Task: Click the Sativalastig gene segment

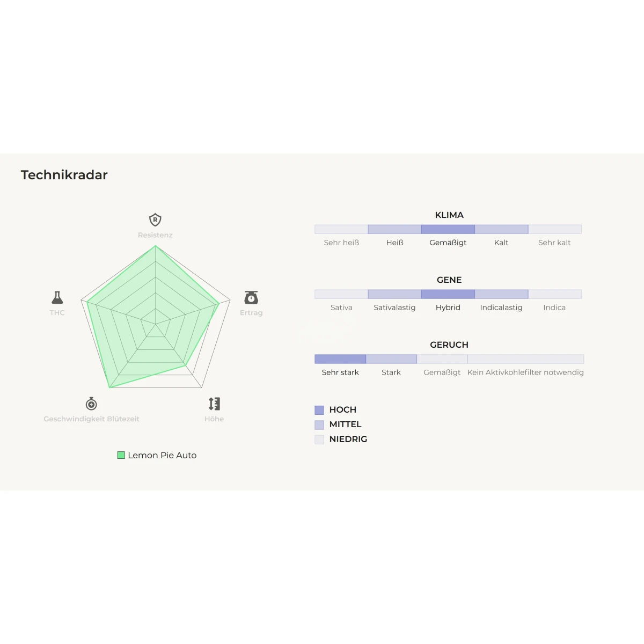Action: coord(394,294)
